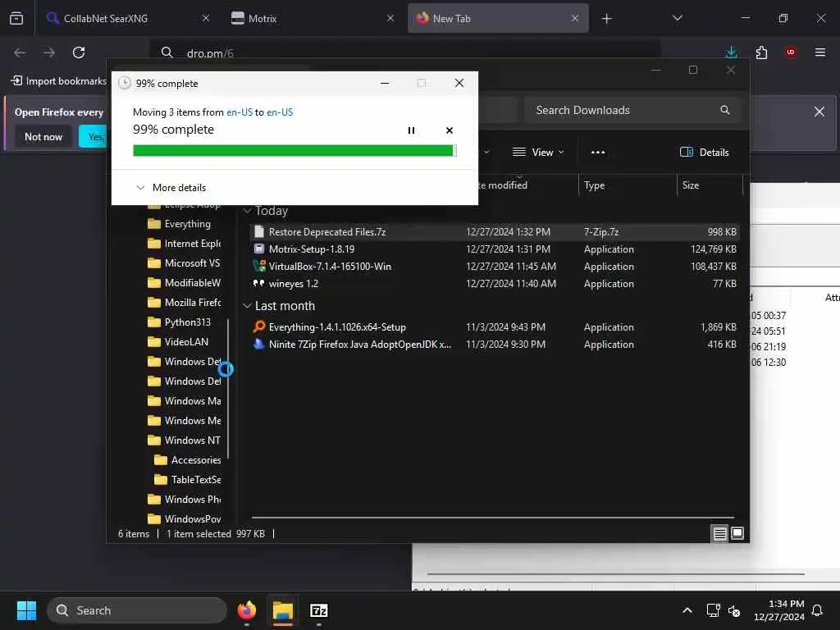Screen dimensions: 840x630
Task: Open the destination en-US link
Action: pos(280,112)
